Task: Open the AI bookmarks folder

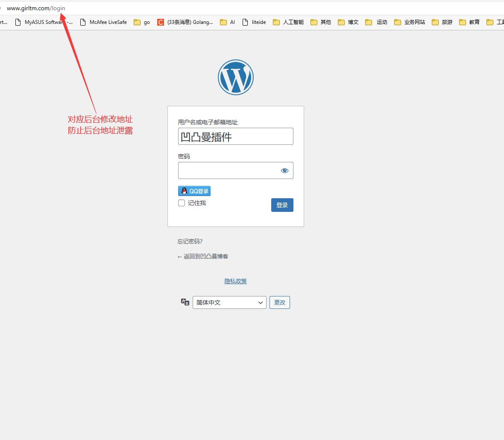Action: [x=228, y=22]
